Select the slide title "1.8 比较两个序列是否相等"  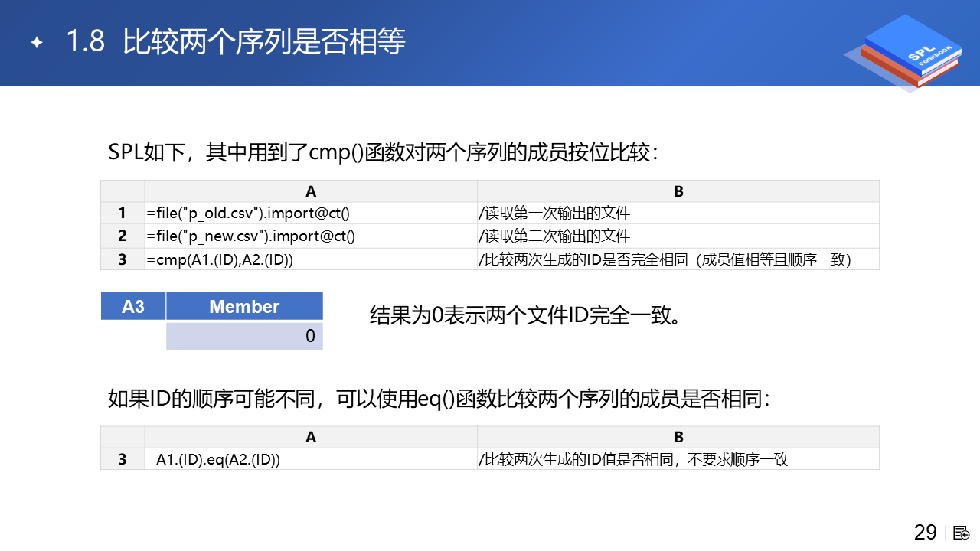(236, 42)
